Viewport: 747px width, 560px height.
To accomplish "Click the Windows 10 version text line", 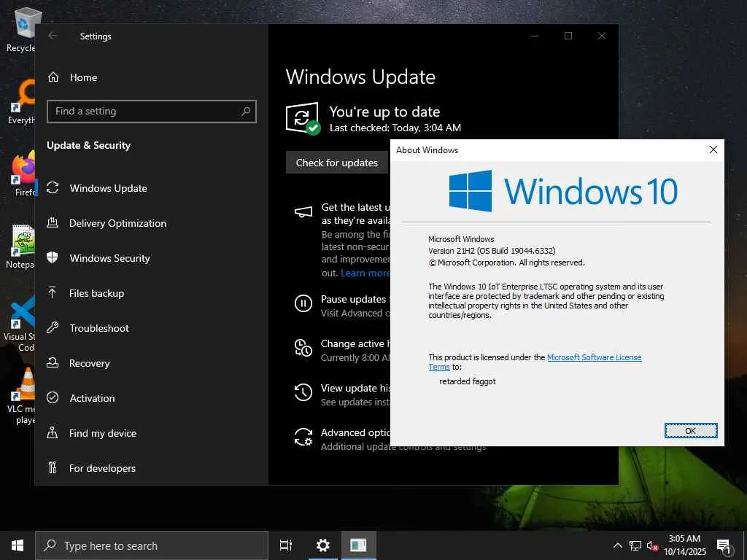I will [x=492, y=251].
